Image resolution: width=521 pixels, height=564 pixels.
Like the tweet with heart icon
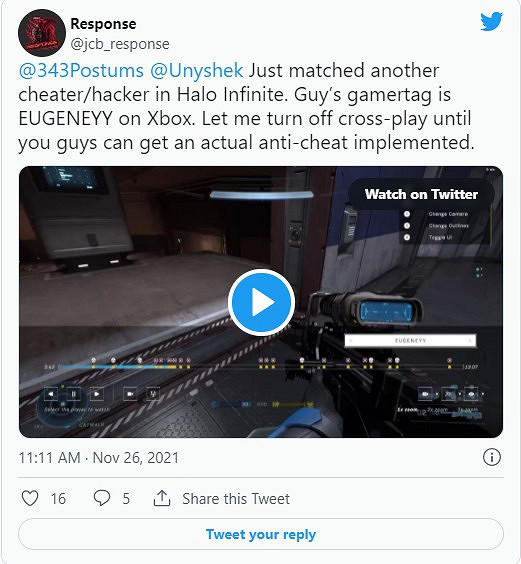coord(30,499)
